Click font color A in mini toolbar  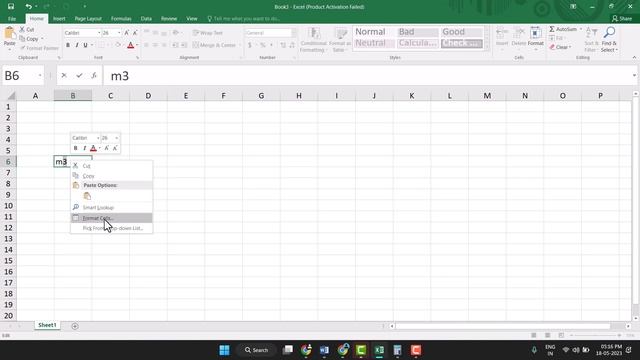93,148
